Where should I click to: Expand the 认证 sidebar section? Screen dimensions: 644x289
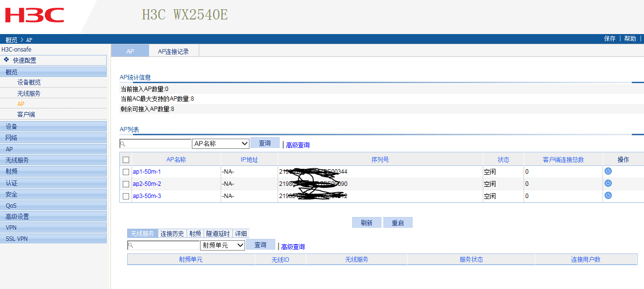(x=53, y=183)
